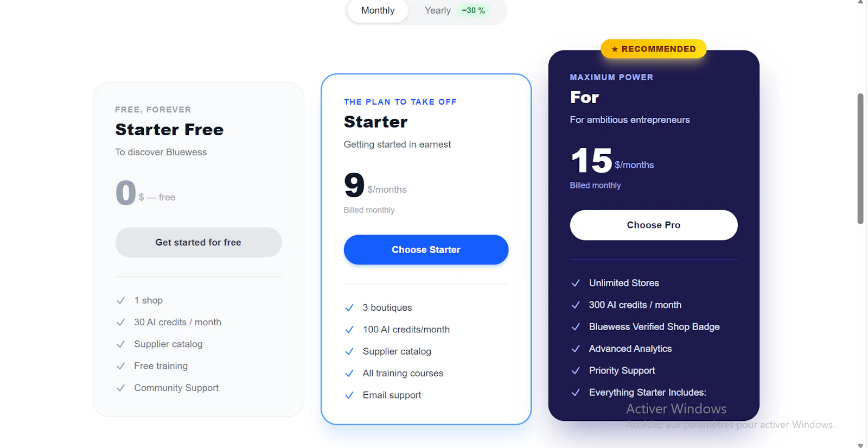Click 'Getting started in earnest' text
The image size is (868, 448).
[397, 144]
